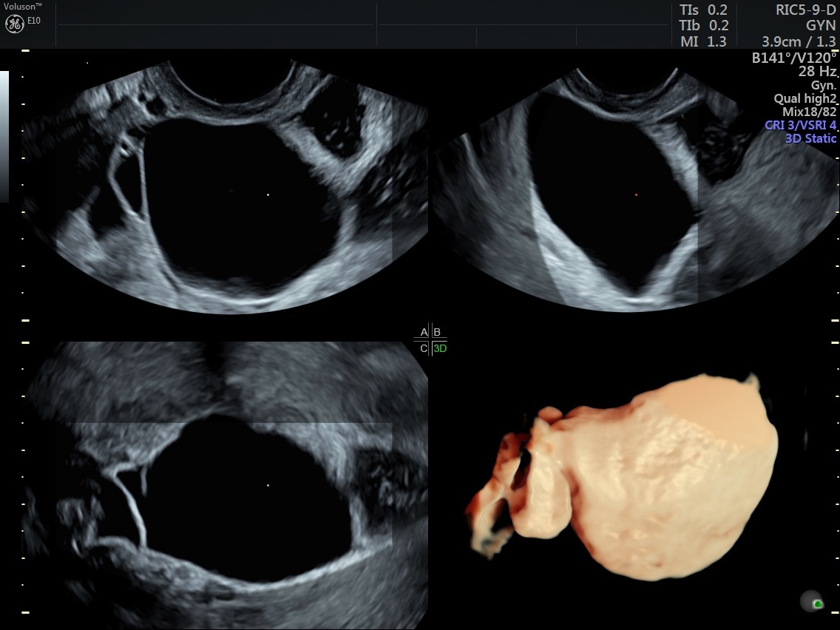Select plane C in the quadrant selector

424,348
